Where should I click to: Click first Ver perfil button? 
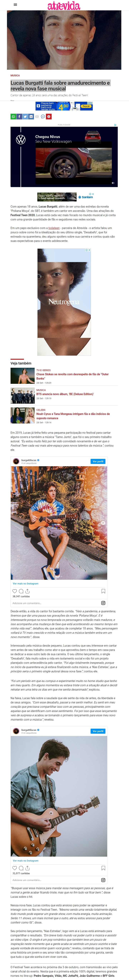98,461
